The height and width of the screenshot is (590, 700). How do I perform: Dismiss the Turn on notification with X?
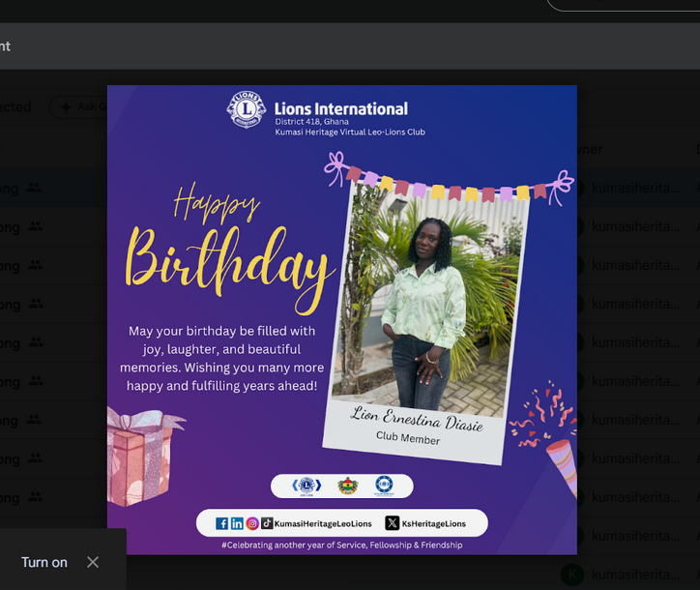point(93,562)
